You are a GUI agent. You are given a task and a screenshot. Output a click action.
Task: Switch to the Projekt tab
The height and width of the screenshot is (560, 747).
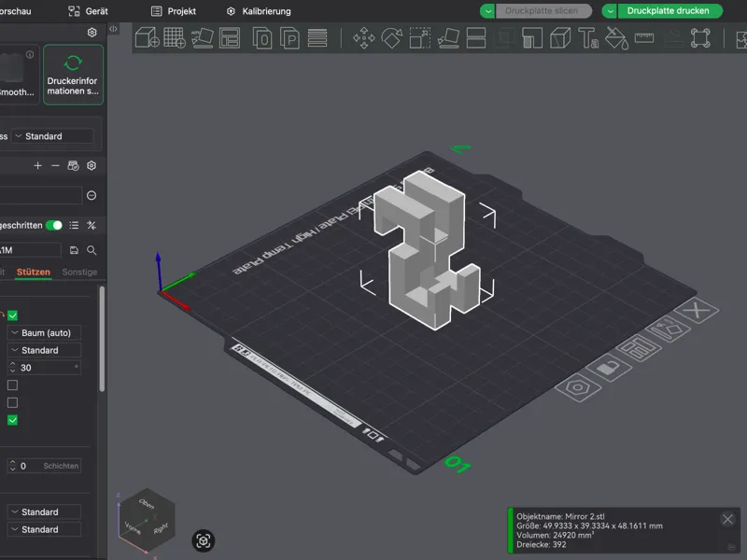(174, 11)
